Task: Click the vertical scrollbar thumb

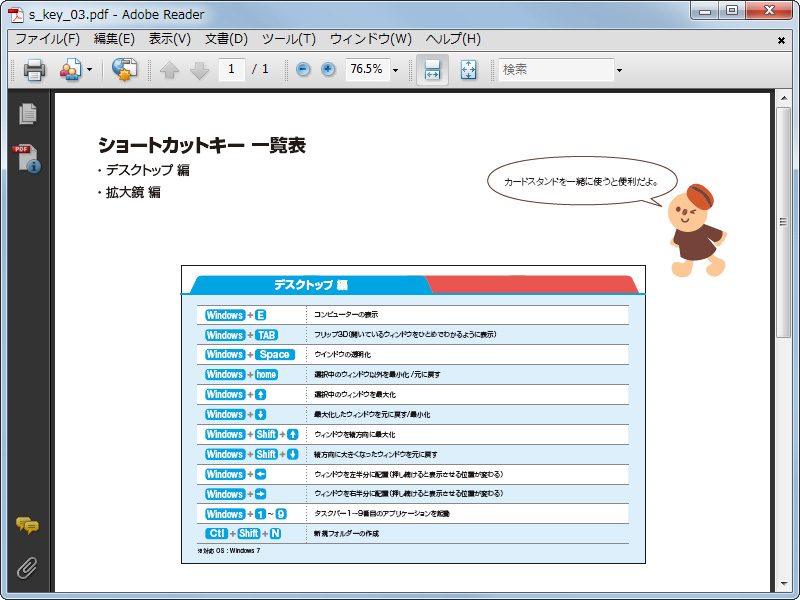Action: coord(783,222)
